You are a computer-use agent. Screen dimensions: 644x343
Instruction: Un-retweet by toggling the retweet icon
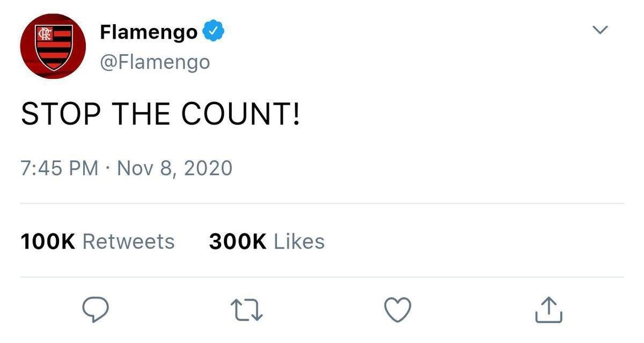point(247,309)
